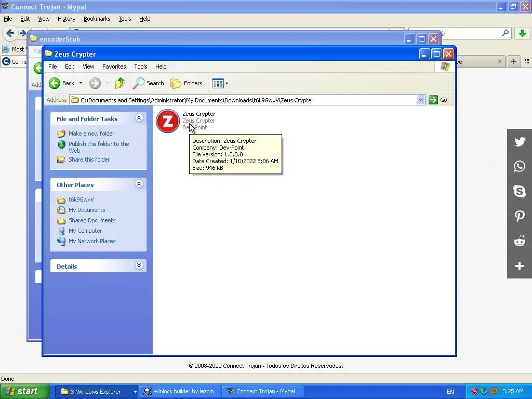This screenshot has height=399, width=532.
Task: Open the Bookmarks menu in Mypal
Action: pyautogui.click(x=97, y=19)
